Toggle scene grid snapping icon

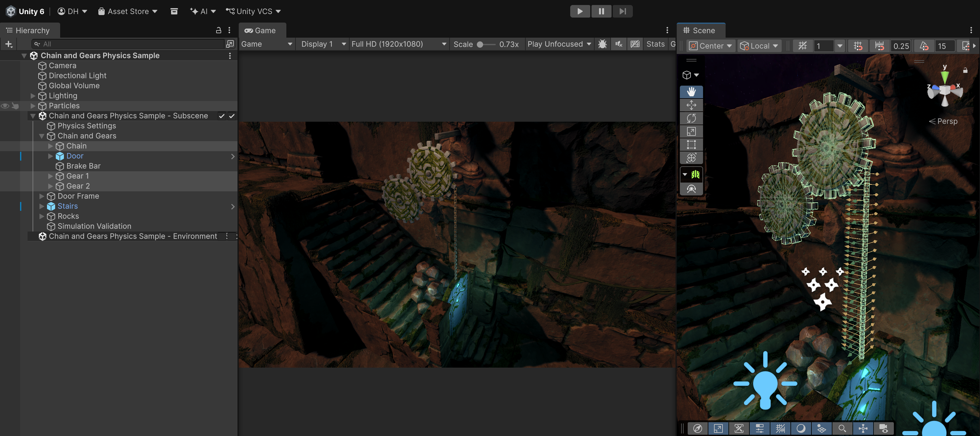point(857,46)
